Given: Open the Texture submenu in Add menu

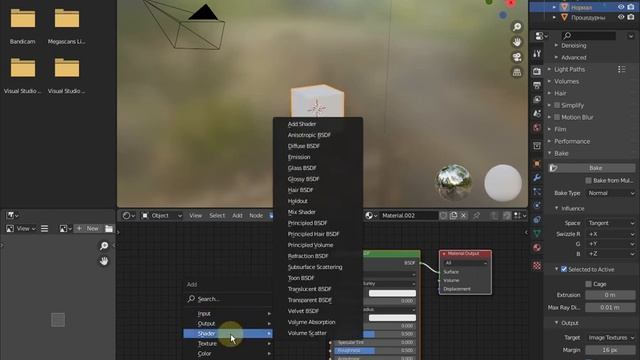Looking at the screenshot, I should [228, 344].
